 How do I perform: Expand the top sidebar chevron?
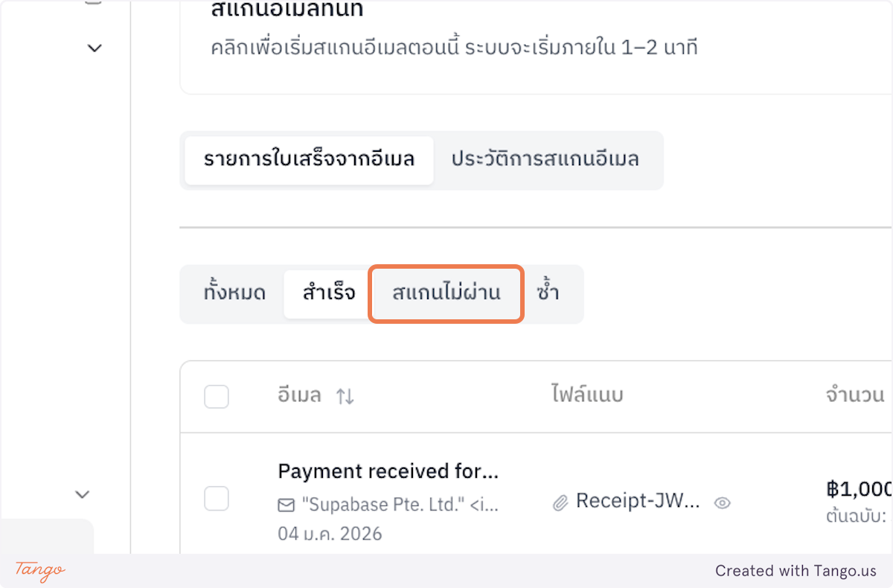pos(95,47)
